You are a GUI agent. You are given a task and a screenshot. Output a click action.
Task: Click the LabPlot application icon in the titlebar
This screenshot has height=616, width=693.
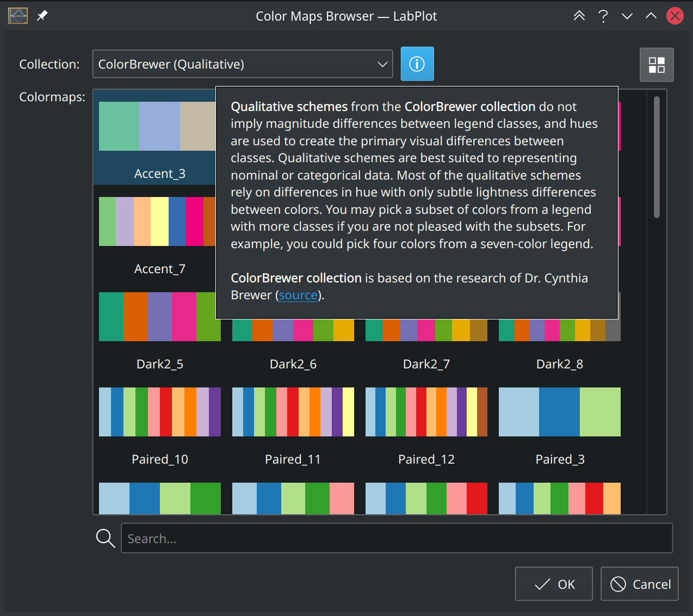point(17,15)
